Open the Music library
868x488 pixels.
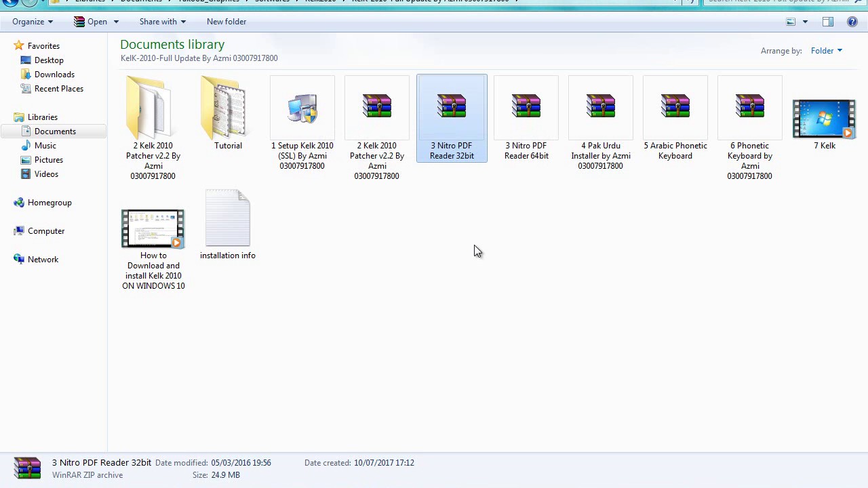coord(45,146)
